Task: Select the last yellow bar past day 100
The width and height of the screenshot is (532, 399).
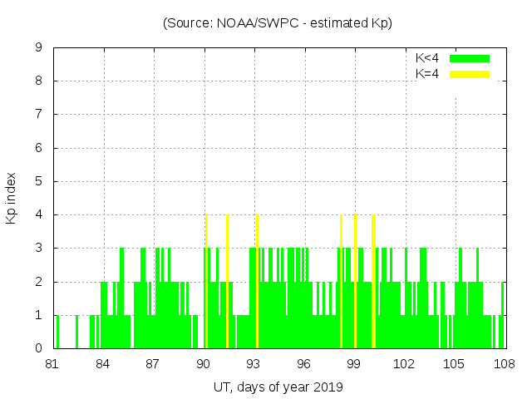Action: [x=374, y=283]
